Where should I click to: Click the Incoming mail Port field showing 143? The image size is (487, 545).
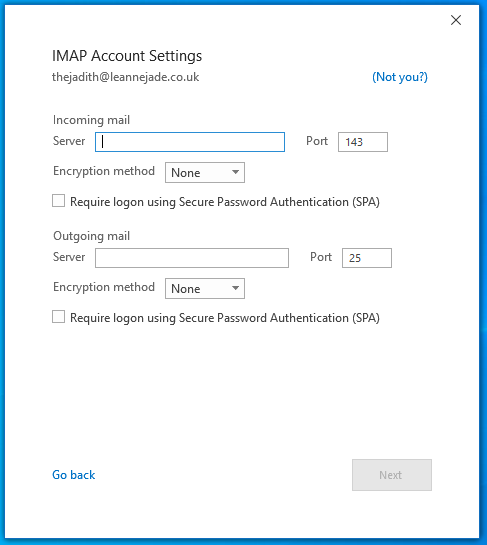tap(363, 142)
